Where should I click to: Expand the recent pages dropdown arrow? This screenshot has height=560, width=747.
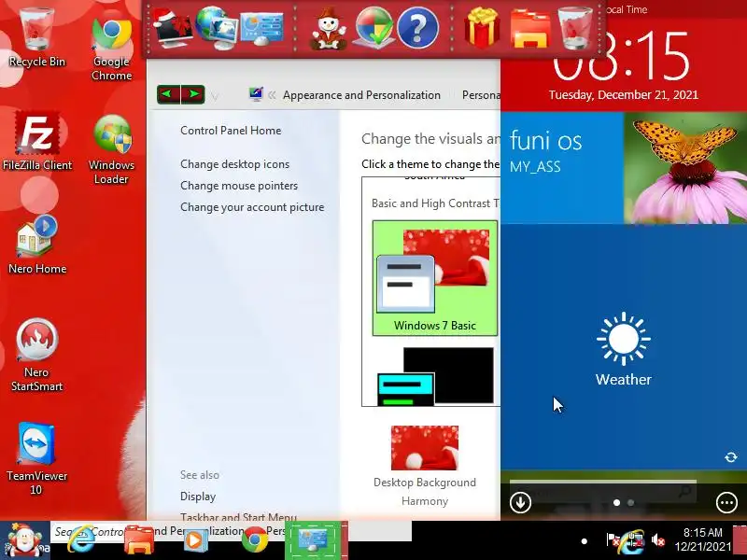215,97
